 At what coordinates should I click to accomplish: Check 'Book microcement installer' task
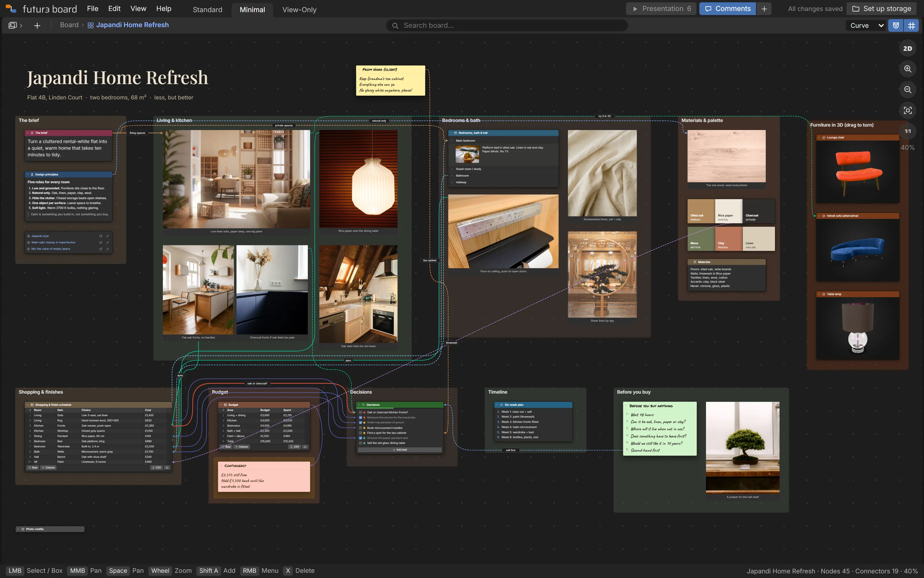(360, 428)
